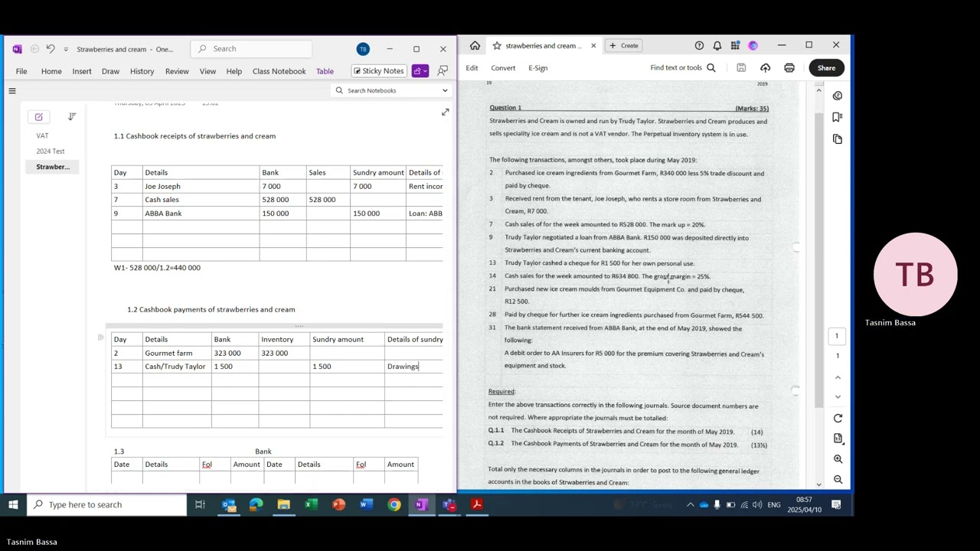
Task: Open the purple Share dropdown in OneNote
Action: pos(420,71)
